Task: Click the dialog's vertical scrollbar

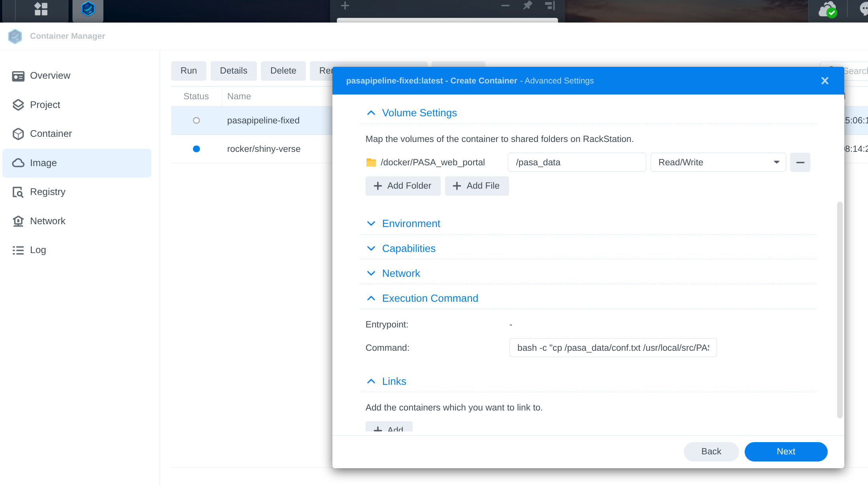Action: pos(840,309)
